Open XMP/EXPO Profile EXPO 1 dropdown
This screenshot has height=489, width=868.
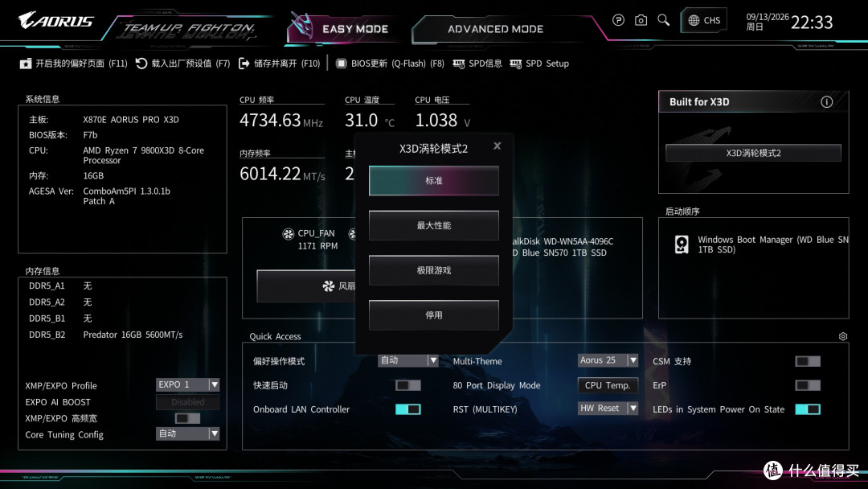187,384
